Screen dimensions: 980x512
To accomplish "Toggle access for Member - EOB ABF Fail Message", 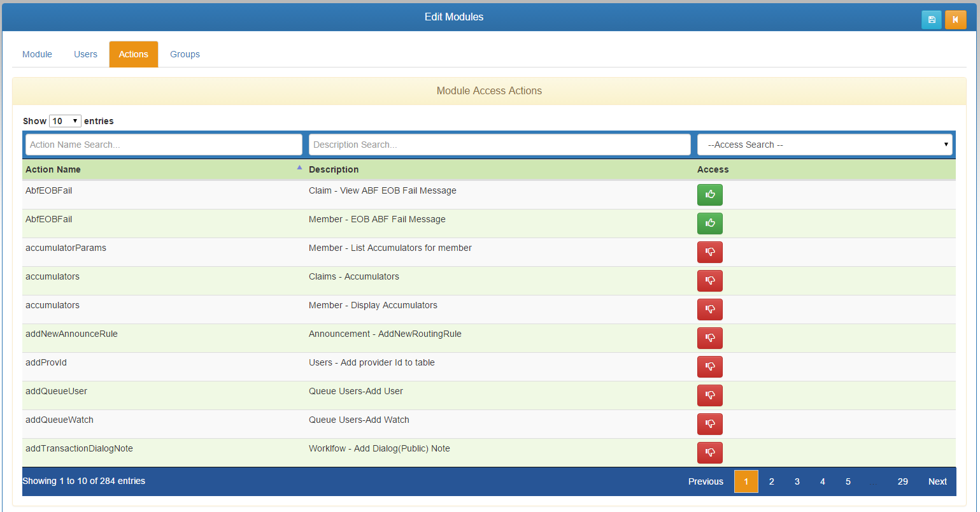I will [709, 224].
